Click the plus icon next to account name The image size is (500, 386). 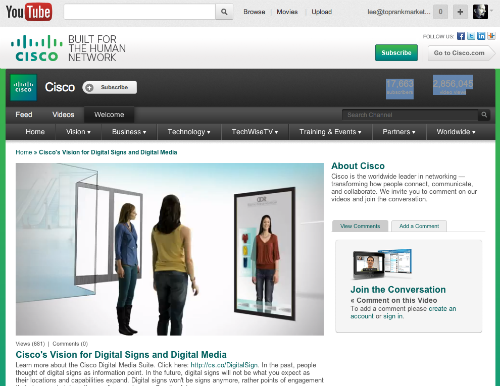(x=460, y=12)
